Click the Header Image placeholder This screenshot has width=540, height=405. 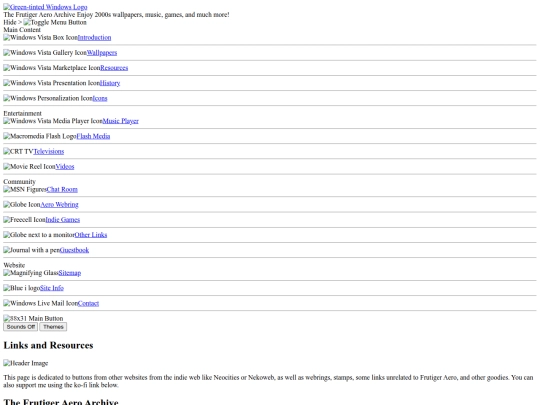(25, 363)
